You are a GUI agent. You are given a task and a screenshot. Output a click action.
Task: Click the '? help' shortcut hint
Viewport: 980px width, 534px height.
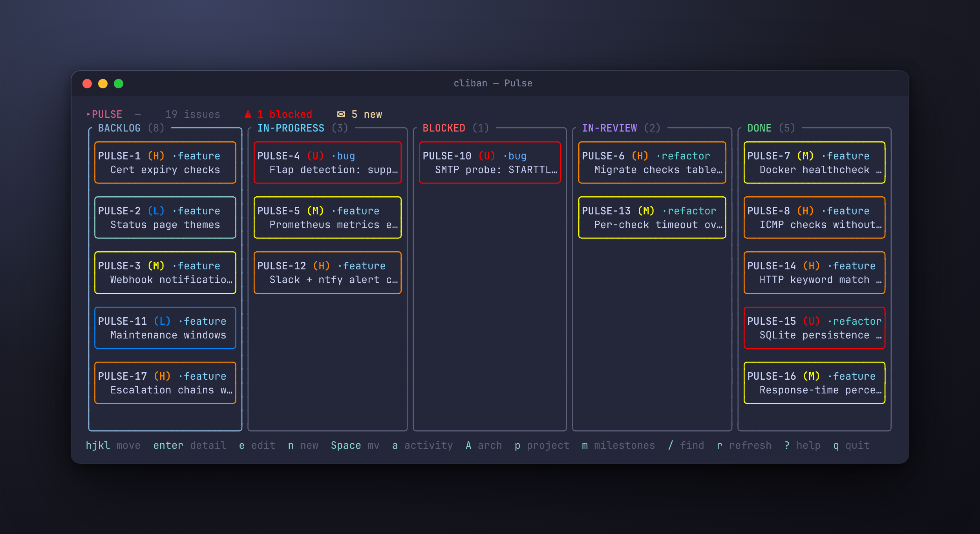pos(803,445)
